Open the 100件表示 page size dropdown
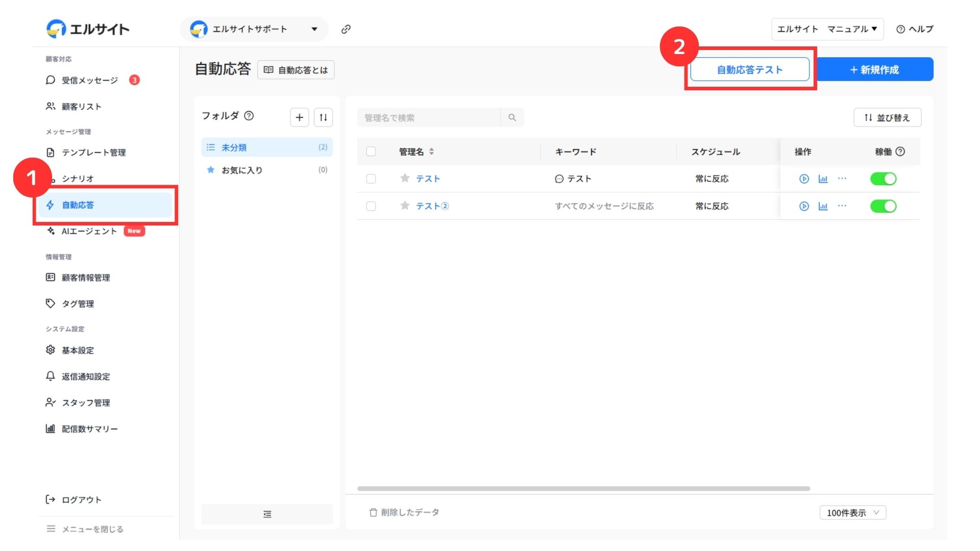The image size is (980, 551). coord(853,513)
